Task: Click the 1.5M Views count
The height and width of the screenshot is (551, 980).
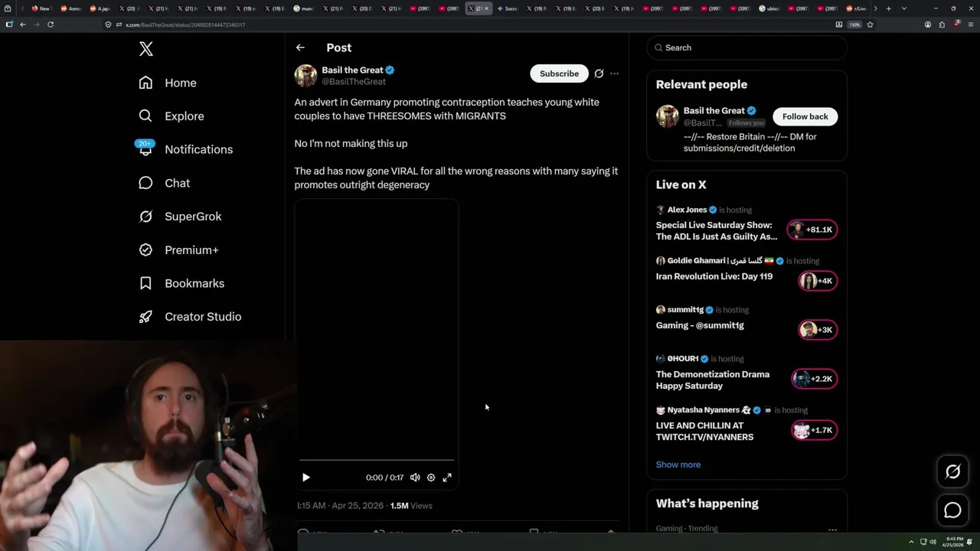Action: (x=411, y=506)
